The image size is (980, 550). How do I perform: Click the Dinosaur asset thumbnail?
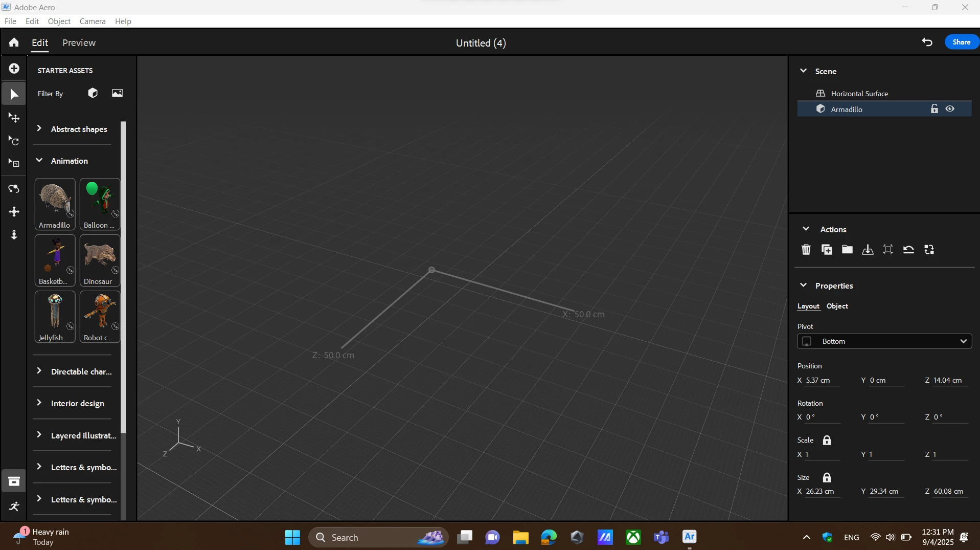[x=100, y=260]
